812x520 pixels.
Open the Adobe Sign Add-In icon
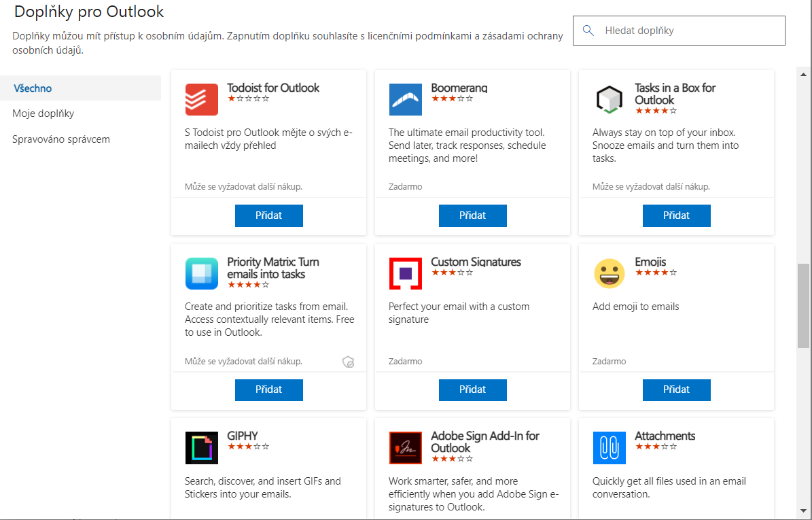tap(405, 448)
